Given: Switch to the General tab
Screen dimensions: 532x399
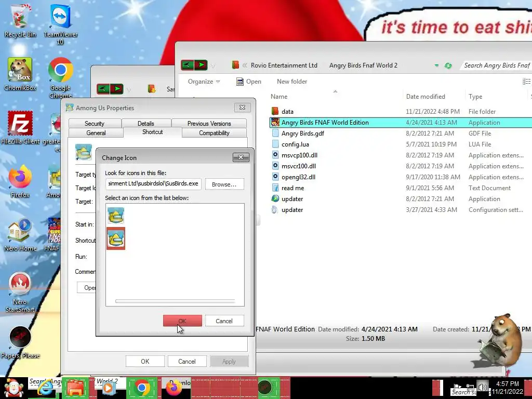Looking at the screenshot, I should (96, 132).
